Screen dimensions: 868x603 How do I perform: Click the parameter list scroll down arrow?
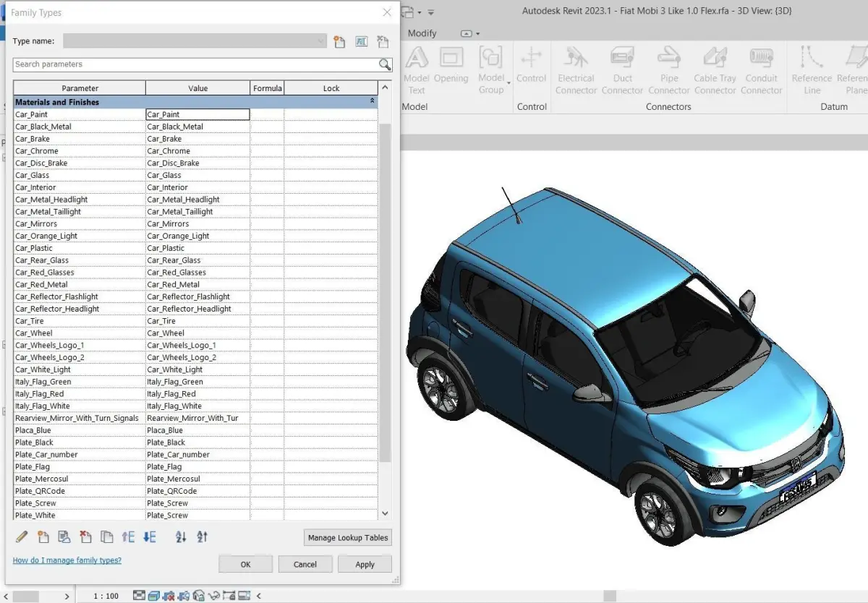(385, 513)
